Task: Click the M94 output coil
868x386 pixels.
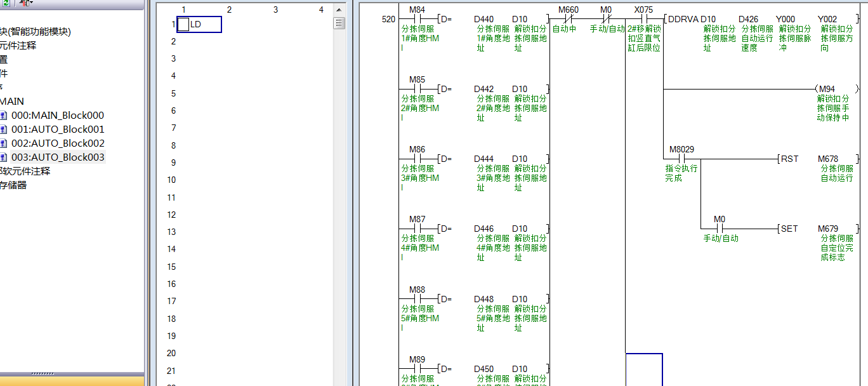Action: tap(826, 89)
